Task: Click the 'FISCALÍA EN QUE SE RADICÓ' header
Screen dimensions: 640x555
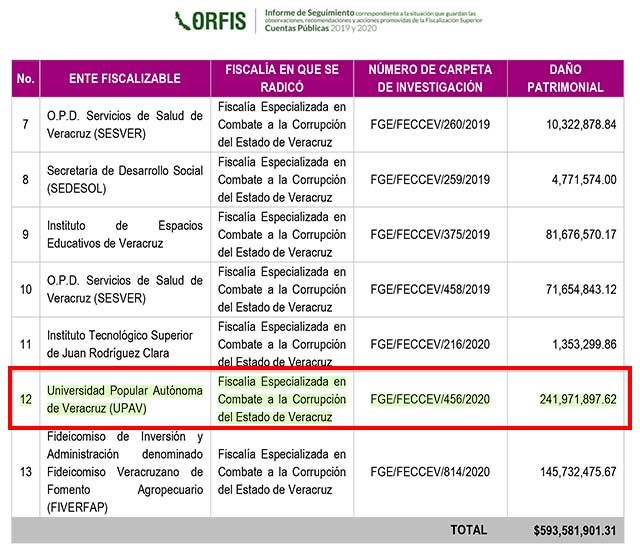Action: [282, 78]
